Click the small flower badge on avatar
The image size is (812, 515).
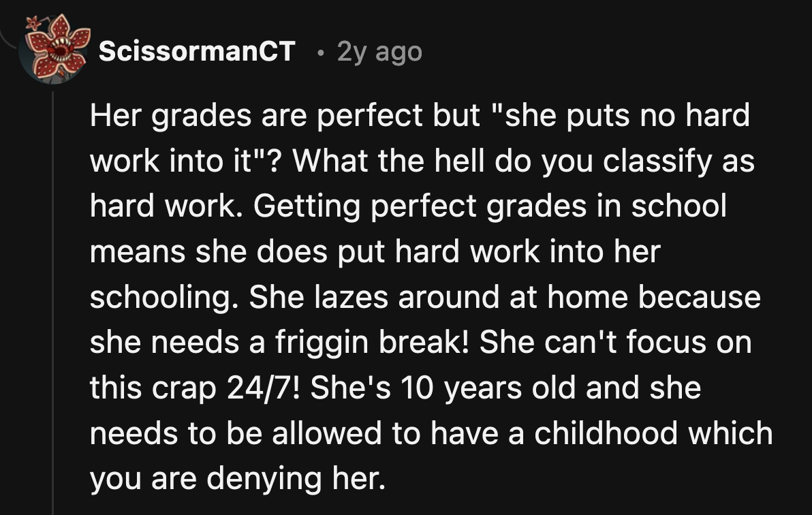tap(33, 22)
